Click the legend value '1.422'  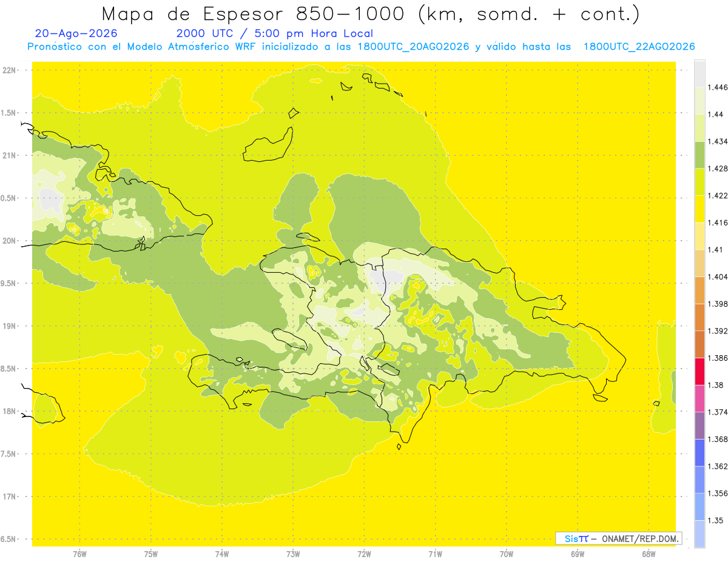point(718,195)
